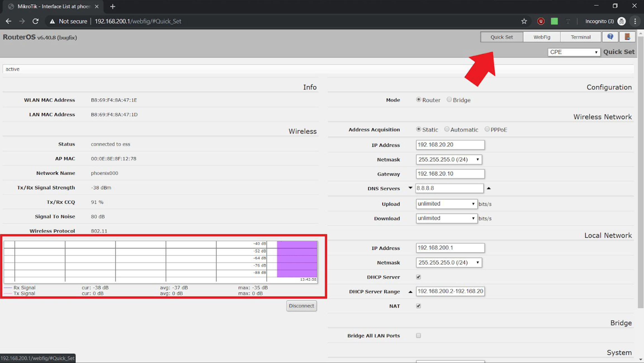Click Tx Signal legend label

24,293
